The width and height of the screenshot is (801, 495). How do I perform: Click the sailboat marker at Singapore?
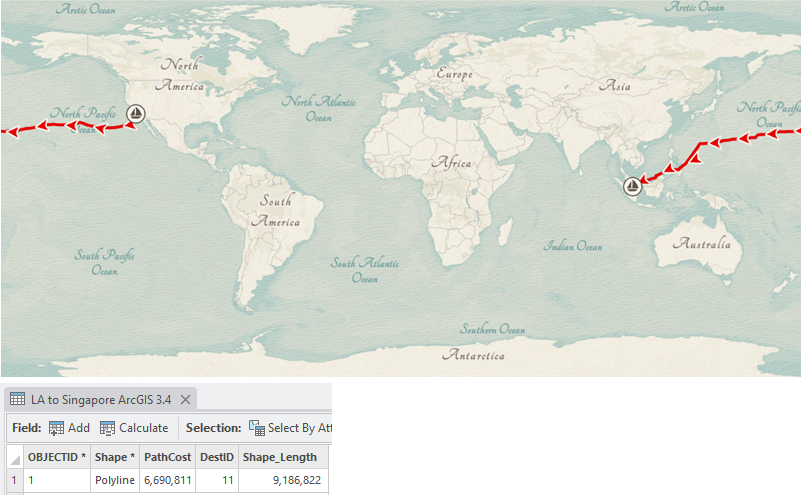[x=632, y=186]
